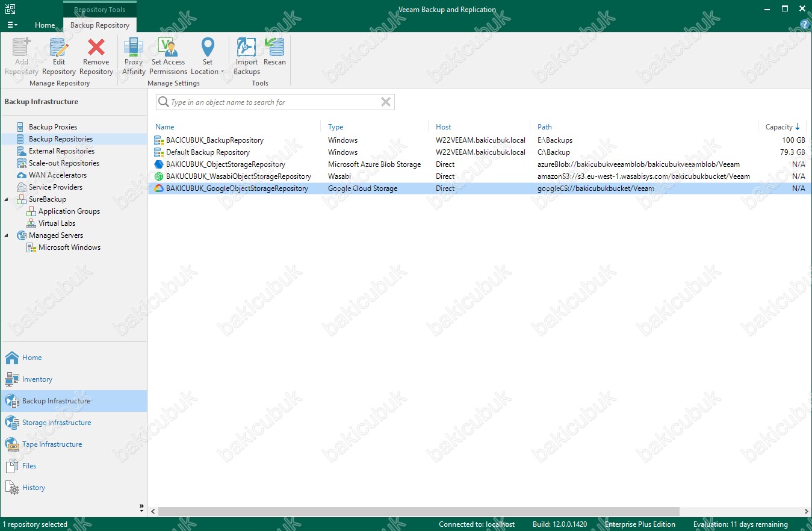
Task: Sort the list by Path column
Action: click(x=545, y=127)
